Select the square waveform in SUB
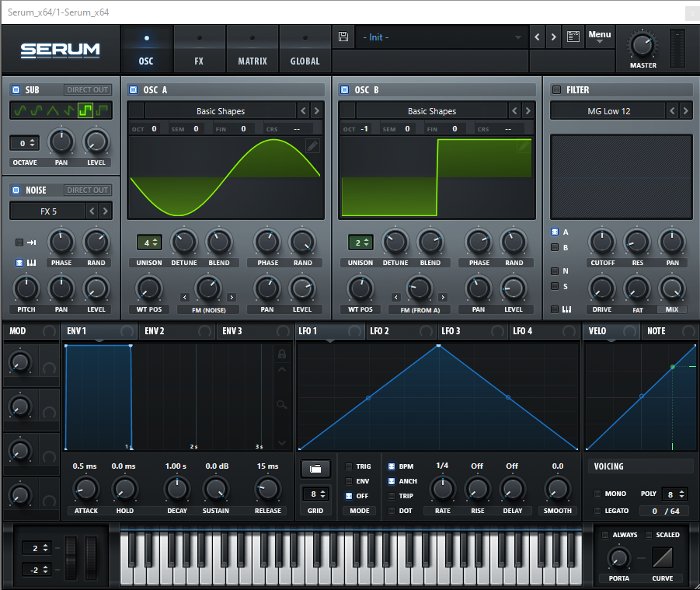 tap(85, 110)
